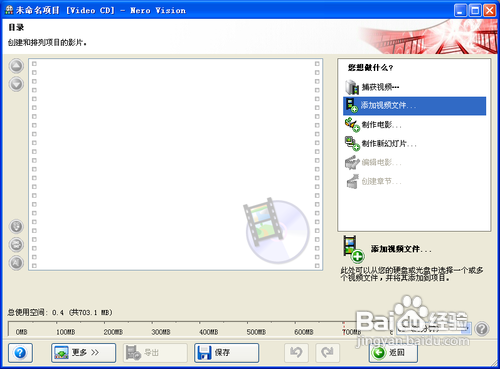Click the move-up arrow button beside the title list
Screen dimensions: 500x369
coord(16,66)
